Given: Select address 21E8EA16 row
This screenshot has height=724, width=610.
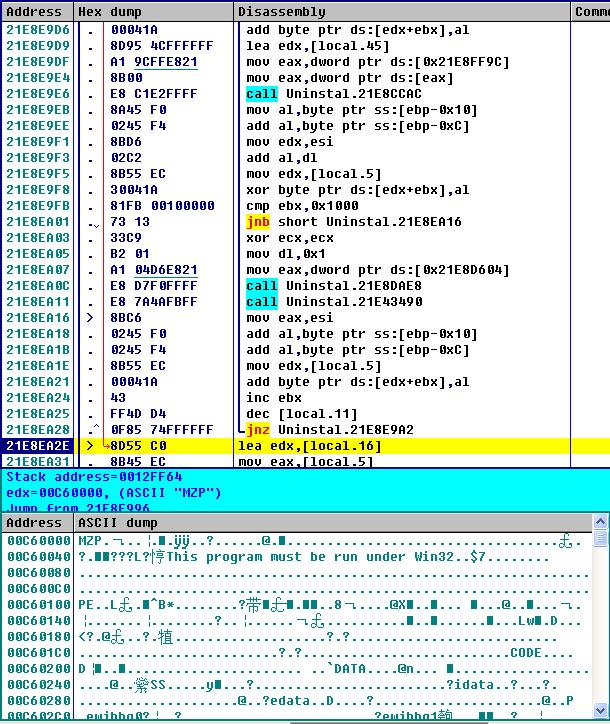Looking at the screenshot, I should point(305,318).
